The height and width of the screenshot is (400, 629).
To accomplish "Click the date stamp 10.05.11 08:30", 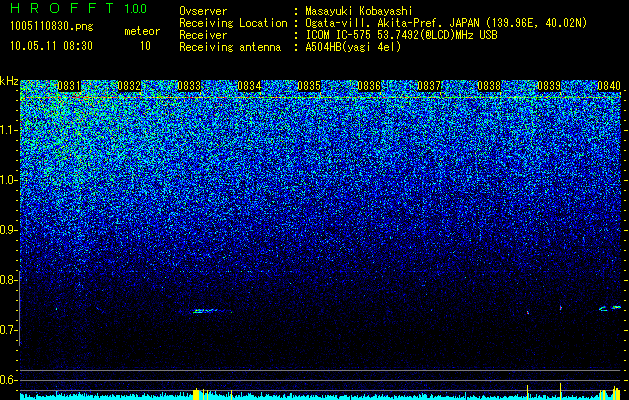I will (51, 46).
